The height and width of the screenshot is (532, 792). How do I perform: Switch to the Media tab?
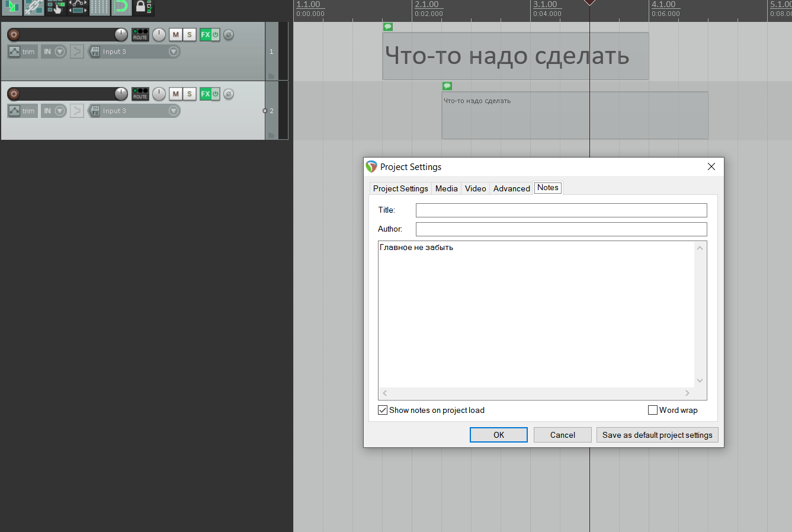point(446,188)
